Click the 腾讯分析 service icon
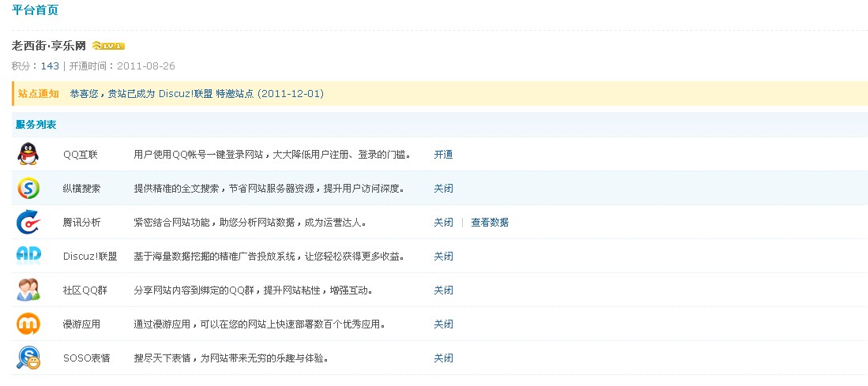Screen dimensions: 868x386 [x=28, y=222]
